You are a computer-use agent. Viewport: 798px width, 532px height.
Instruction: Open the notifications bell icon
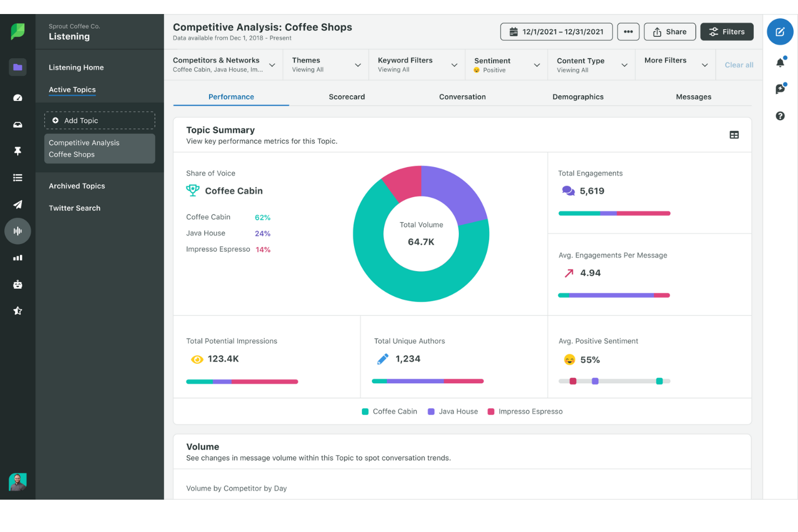pos(780,63)
